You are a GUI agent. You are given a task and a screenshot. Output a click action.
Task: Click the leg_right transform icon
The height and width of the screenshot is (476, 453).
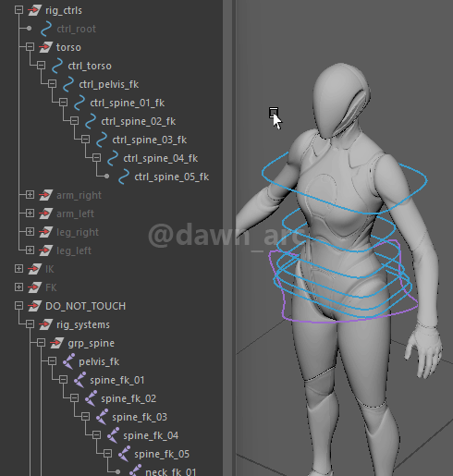[45, 232]
